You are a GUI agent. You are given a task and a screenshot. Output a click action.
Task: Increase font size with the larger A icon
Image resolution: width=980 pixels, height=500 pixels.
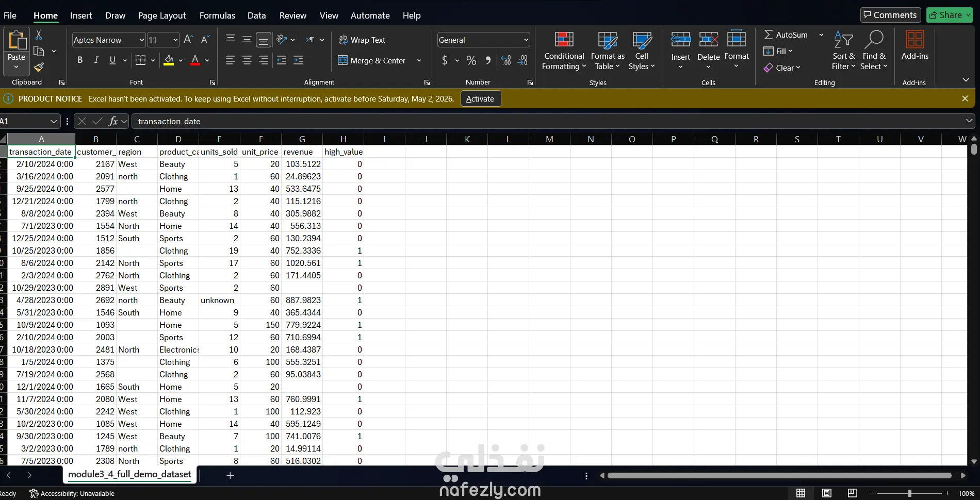click(188, 40)
